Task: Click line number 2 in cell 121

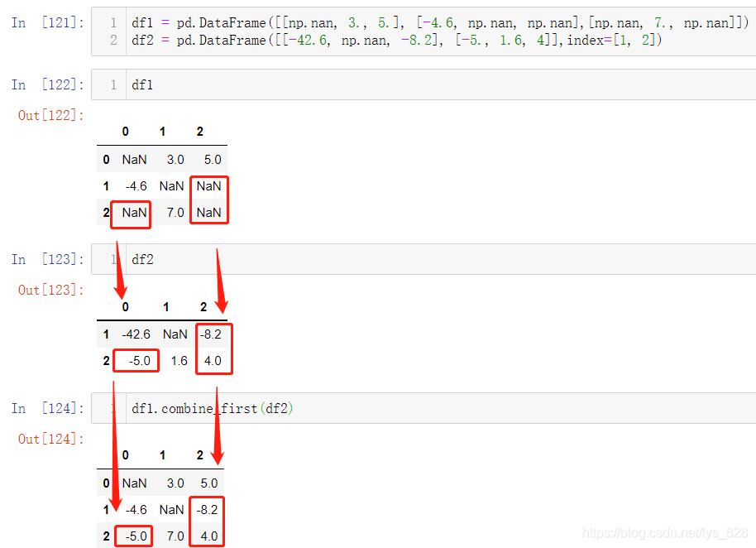Action: click(113, 40)
